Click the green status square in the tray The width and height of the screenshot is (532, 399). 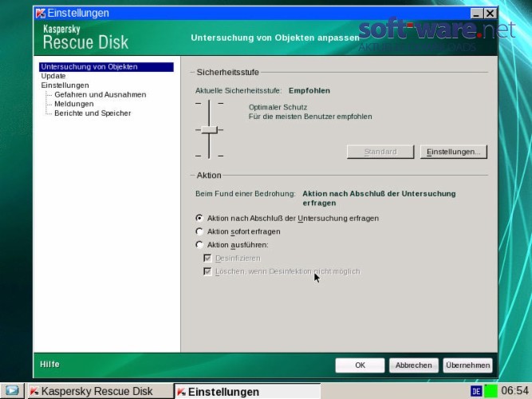491,391
